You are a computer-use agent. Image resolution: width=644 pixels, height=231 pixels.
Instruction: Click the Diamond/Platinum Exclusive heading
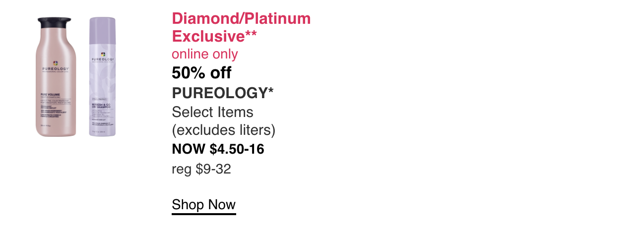coord(241,27)
